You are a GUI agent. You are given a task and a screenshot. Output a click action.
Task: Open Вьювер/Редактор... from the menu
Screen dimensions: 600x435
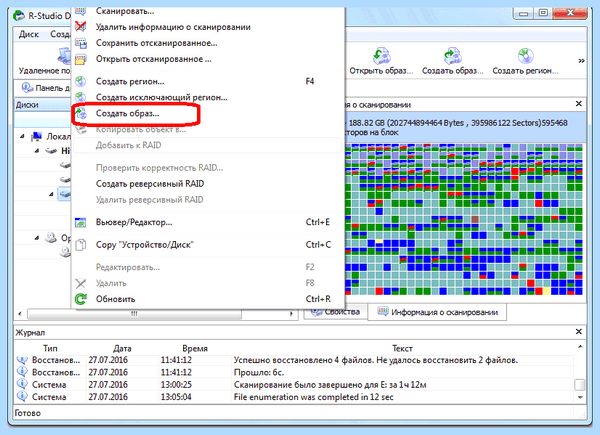click(134, 222)
